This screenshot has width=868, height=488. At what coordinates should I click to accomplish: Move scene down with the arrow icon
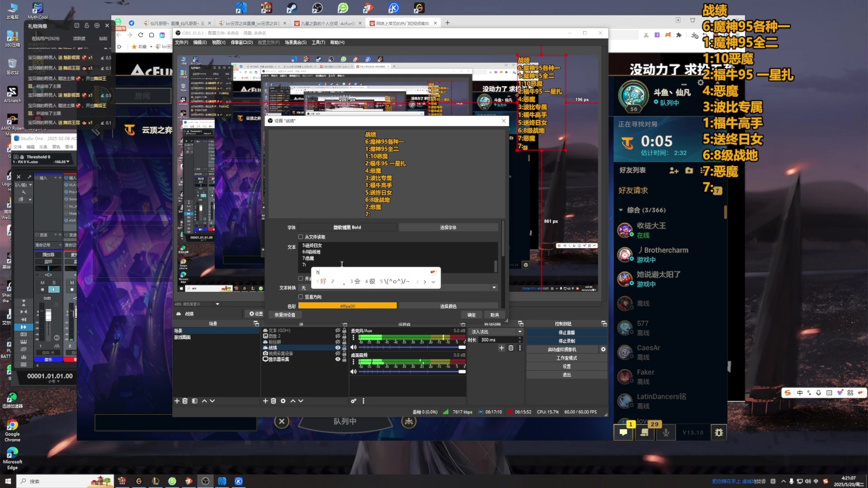(212, 401)
